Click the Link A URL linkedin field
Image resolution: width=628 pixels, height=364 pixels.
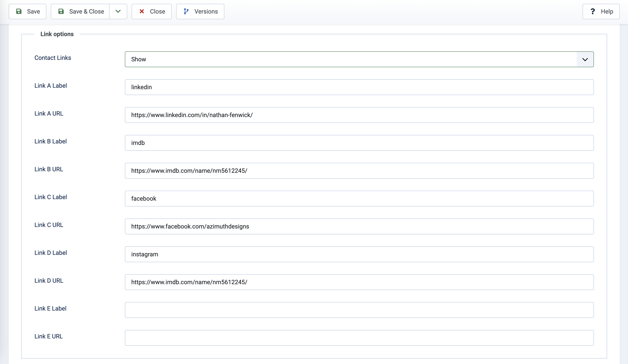click(359, 115)
